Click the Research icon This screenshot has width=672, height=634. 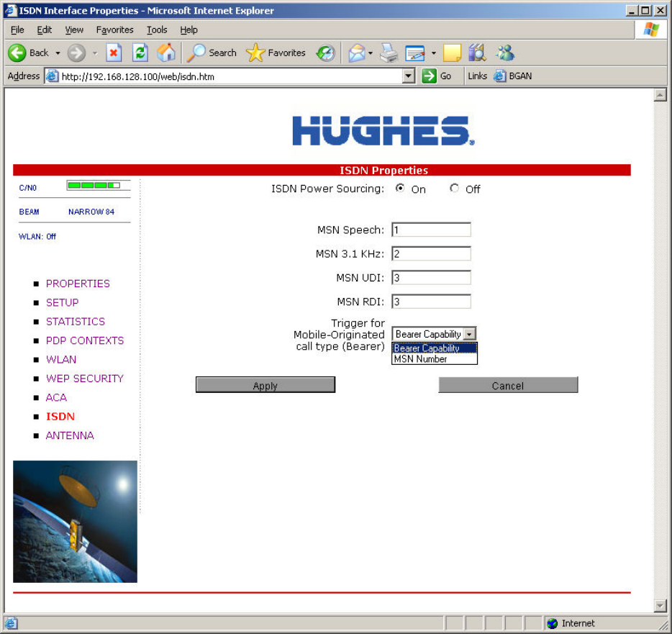click(477, 53)
